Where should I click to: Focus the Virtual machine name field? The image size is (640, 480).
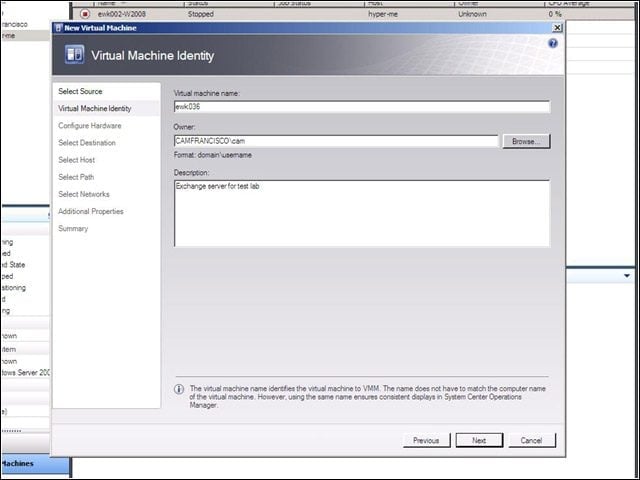(362, 107)
